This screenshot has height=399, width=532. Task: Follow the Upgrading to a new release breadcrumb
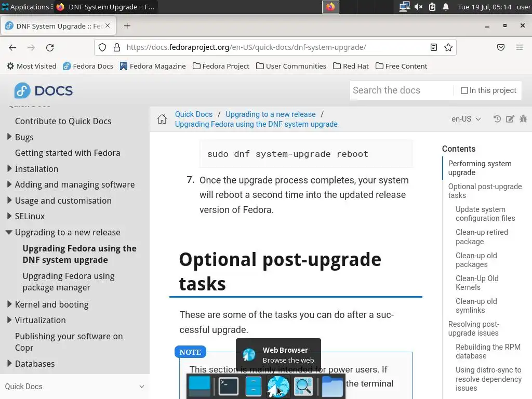[270, 114]
